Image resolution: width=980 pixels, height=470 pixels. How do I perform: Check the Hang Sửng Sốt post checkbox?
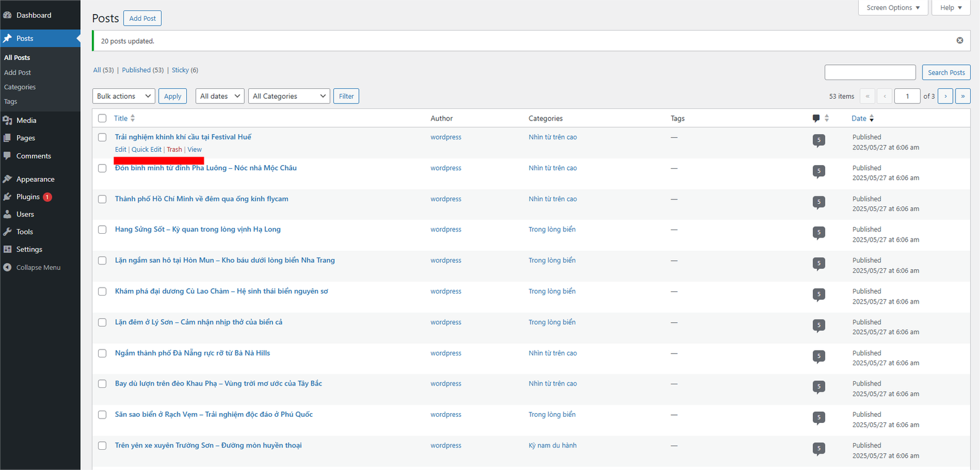click(x=102, y=229)
